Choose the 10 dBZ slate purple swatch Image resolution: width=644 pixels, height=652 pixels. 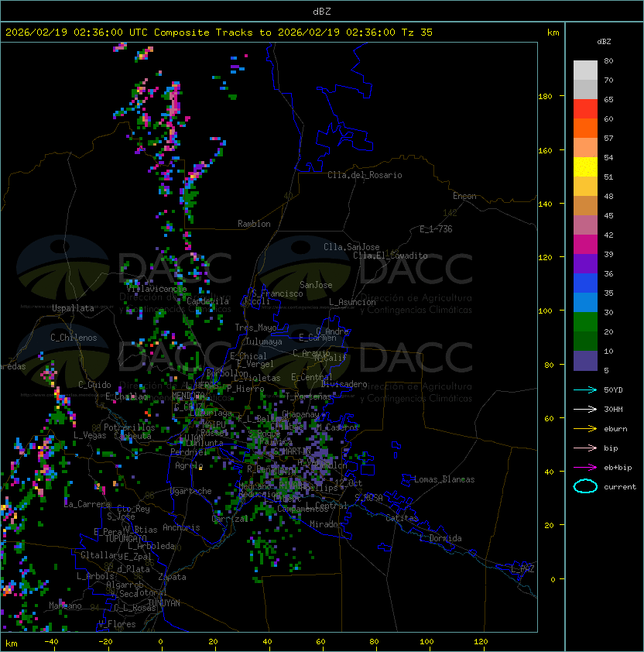pyautogui.click(x=585, y=361)
